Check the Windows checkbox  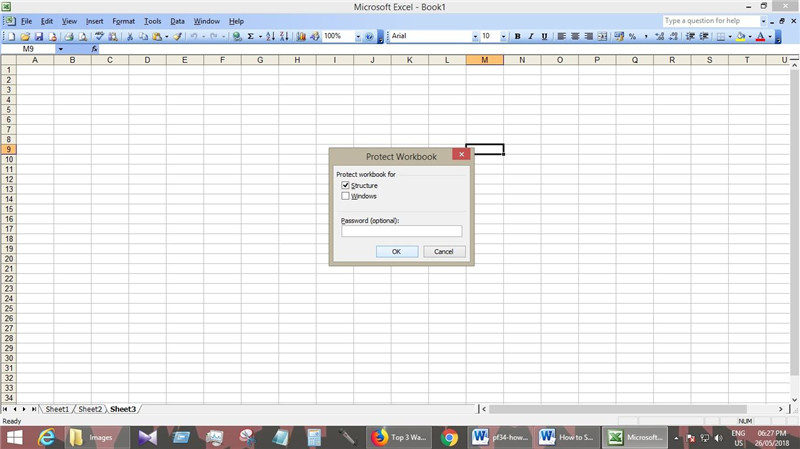point(345,196)
